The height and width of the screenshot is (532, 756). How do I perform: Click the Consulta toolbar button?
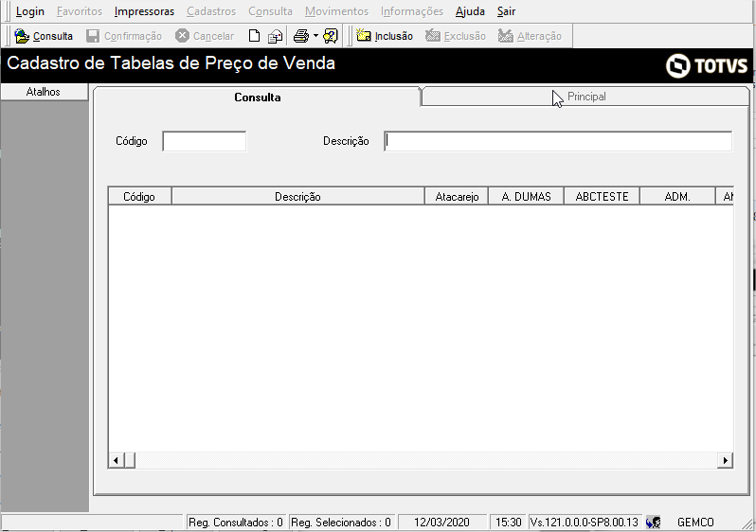44,36
